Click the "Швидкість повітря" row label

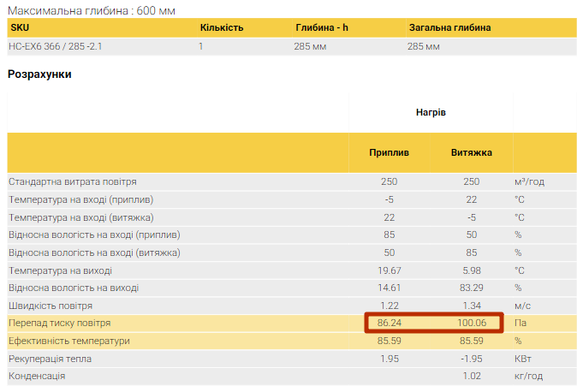[51, 306]
